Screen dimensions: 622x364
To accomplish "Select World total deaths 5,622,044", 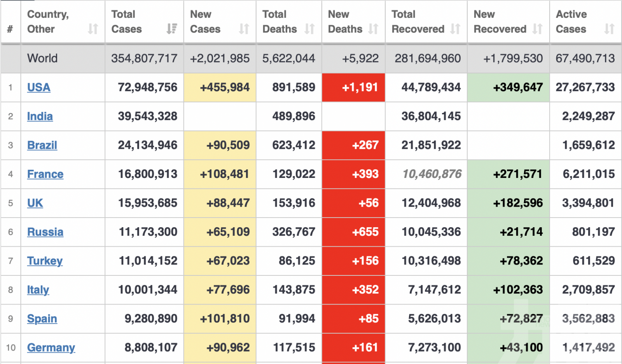I will point(289,58).
